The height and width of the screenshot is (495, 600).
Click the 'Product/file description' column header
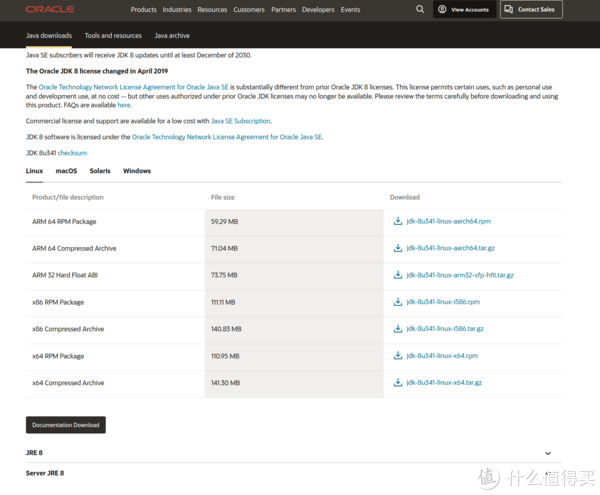coord(68,197)
